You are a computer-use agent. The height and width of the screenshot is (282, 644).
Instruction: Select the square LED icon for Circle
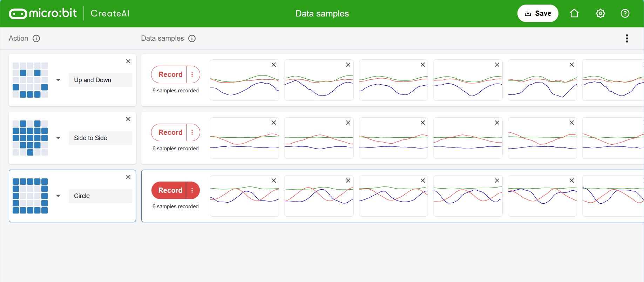[30, 196]
